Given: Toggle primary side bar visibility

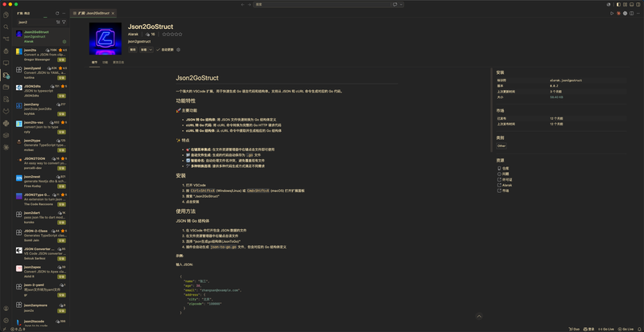Looking at the screenshot, I should pyautogui.click(x=619, y=5).
